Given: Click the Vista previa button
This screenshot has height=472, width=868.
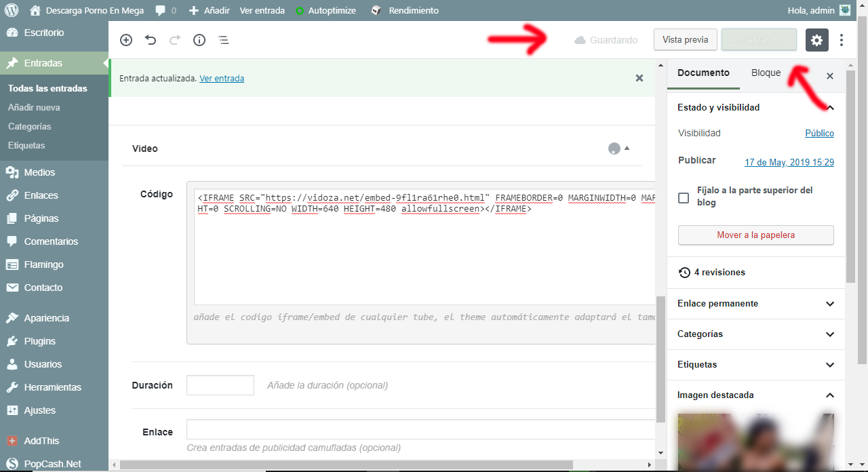Looking at the screenshot, I should point(685,40).
